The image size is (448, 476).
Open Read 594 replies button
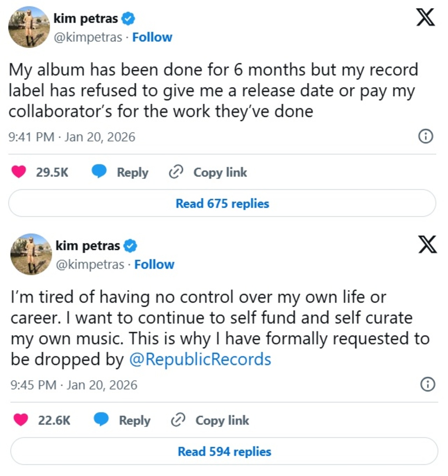click(224, 451)
